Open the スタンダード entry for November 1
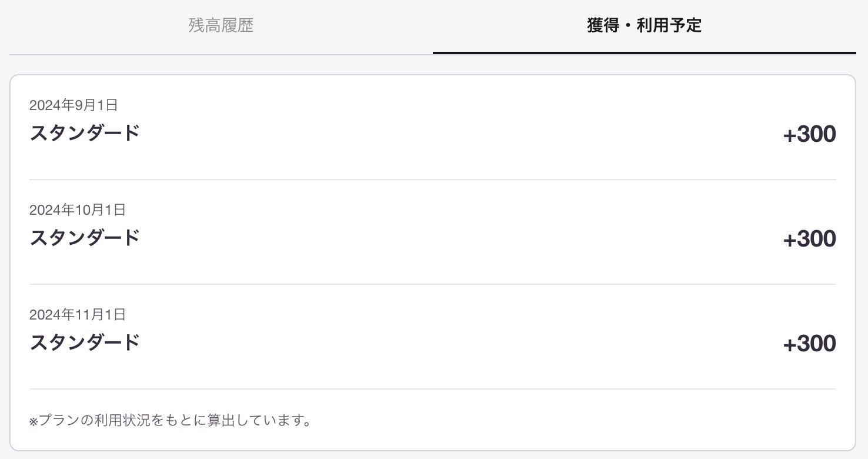The width and height of the screenshot is (868, 459). pyautogui.click(x=85, y=343)
